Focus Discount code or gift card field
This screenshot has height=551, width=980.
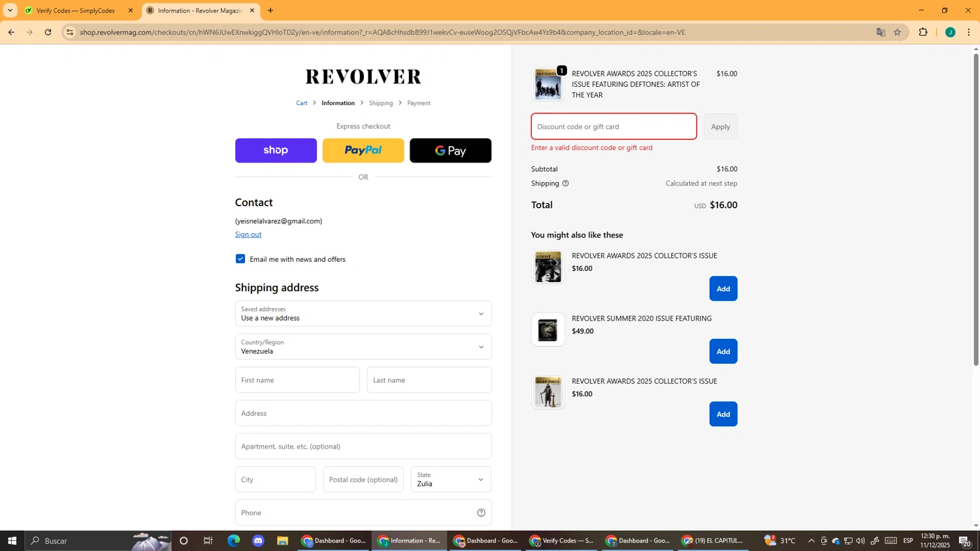click(x=613, y=127)
